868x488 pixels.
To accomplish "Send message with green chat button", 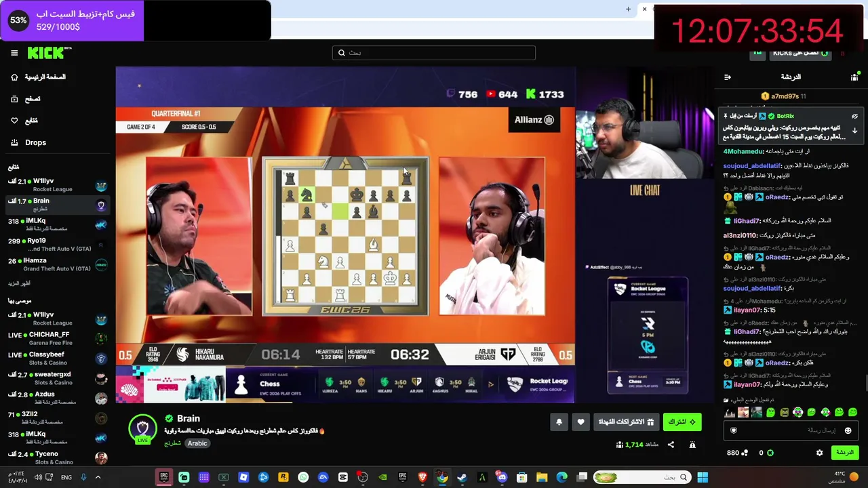I will pyautogui.click(x=844, y=452).
